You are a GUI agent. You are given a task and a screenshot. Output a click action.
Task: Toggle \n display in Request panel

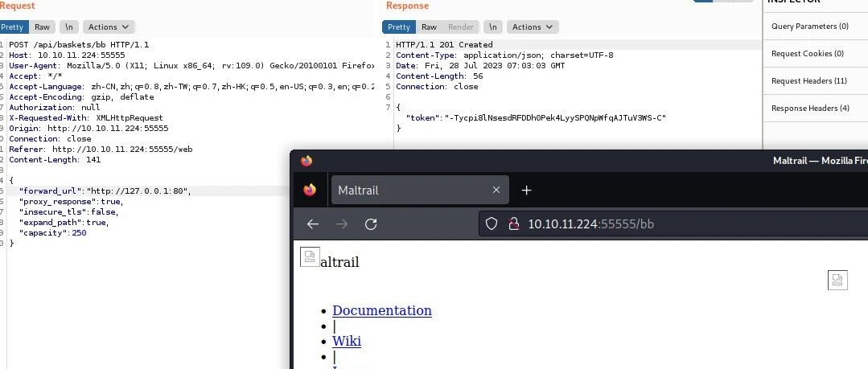(69, 27)
